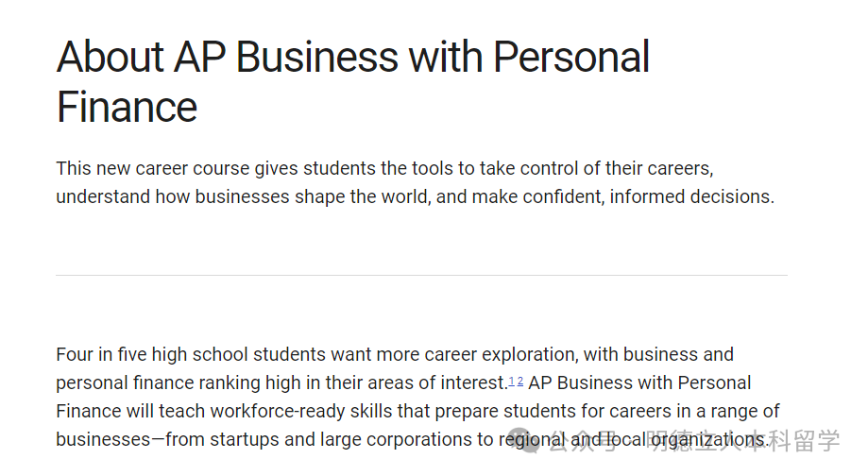This screenshot has width=868, height=476.
Task: Click the word 'Finance' in the heading
Action: [127, 107]
